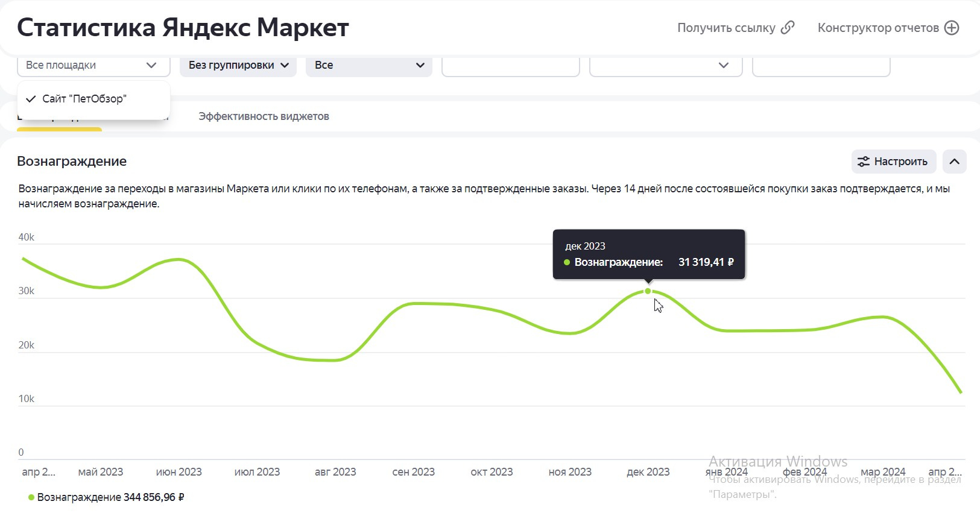This screenshot has width=980, height=516.
Task: Open the Все filter dropdown
Action: pos(369,65)
